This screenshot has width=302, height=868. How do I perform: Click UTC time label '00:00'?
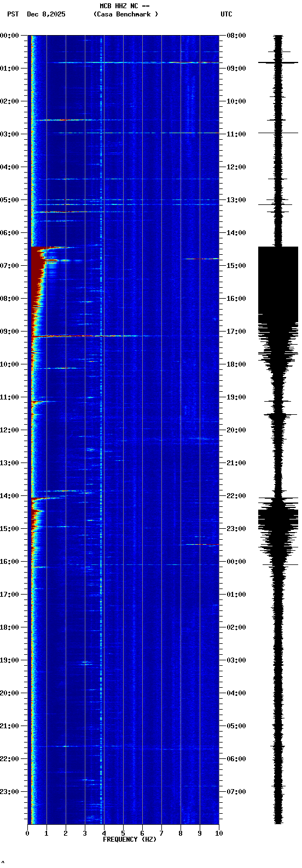pos(236,562)
